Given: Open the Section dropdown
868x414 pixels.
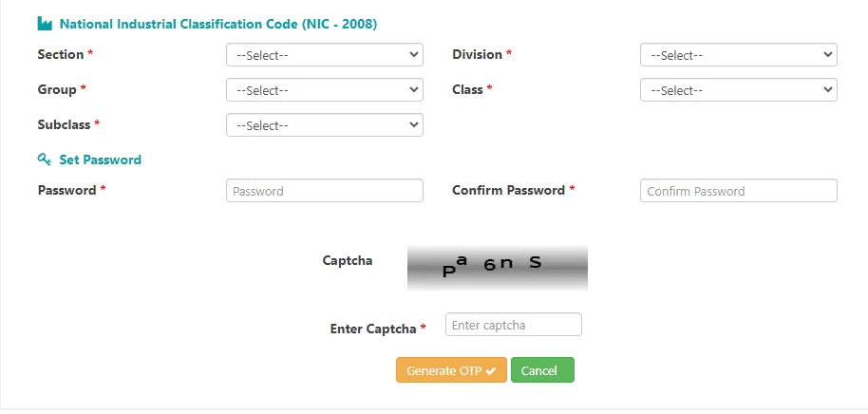Looking at the screenshot, I should pos(325,55).
